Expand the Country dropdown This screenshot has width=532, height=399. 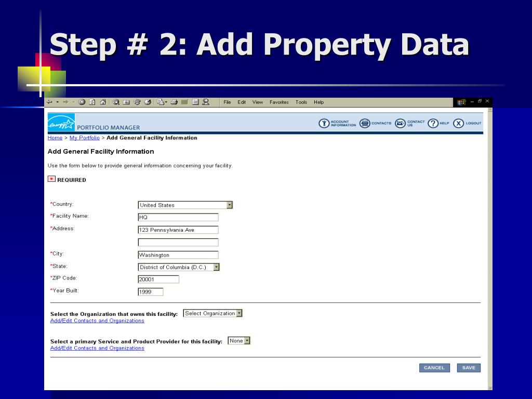[230, 205]
